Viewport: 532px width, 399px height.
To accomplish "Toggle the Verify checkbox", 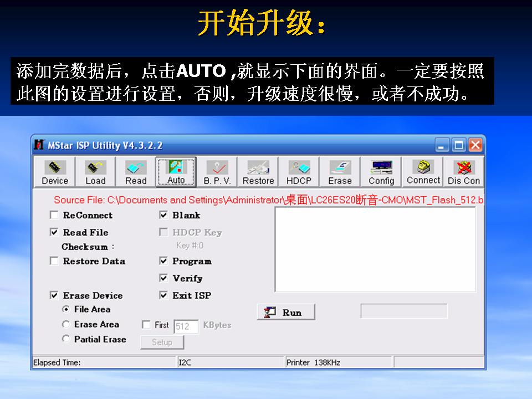I will [x=163, y=278].
